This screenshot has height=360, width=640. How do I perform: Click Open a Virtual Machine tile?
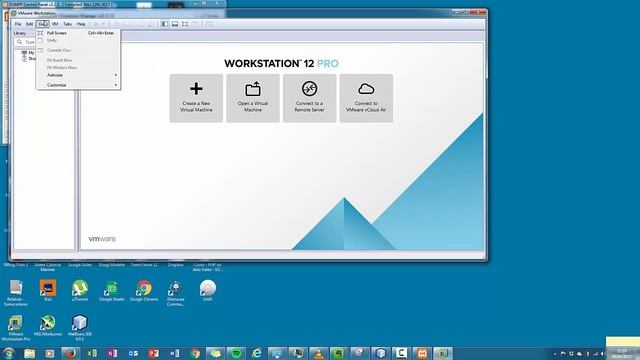click(253, 98)
